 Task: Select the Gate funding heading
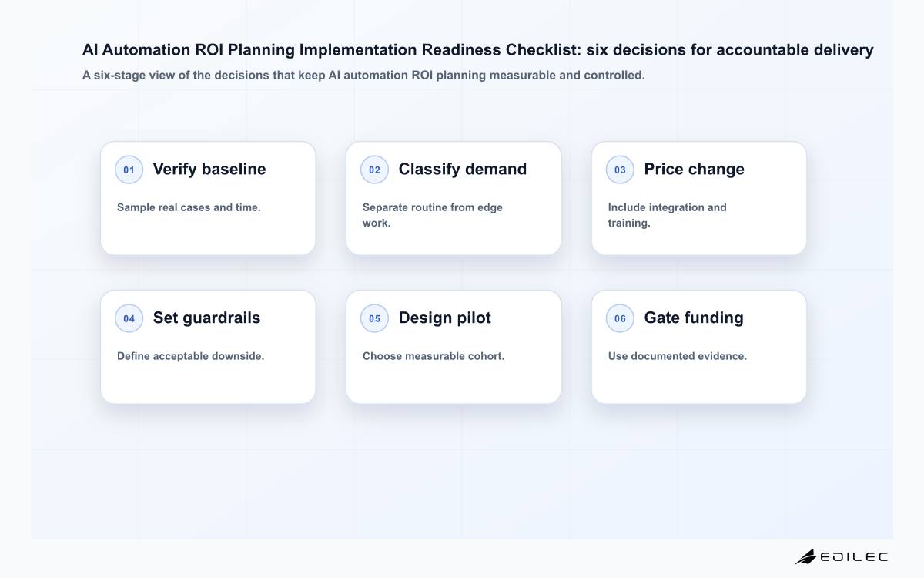[694, 318]
